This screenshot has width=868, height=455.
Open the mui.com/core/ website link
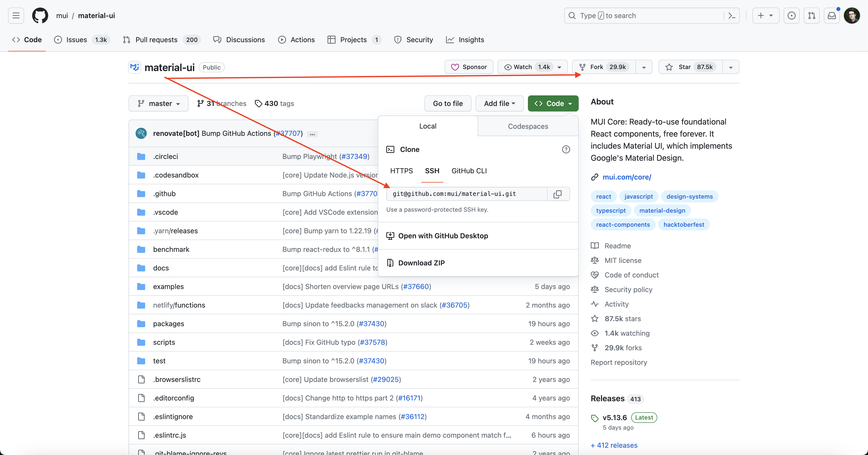click(627, 177)
